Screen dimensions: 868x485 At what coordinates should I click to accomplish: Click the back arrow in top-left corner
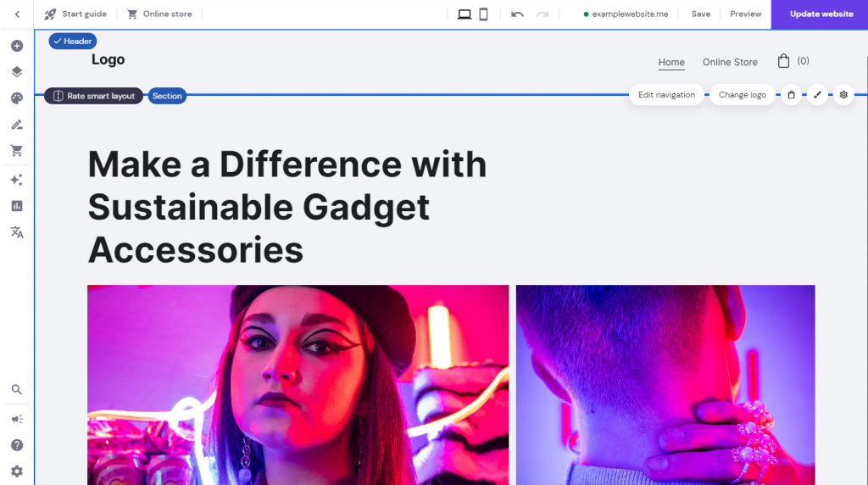point(17,14)
